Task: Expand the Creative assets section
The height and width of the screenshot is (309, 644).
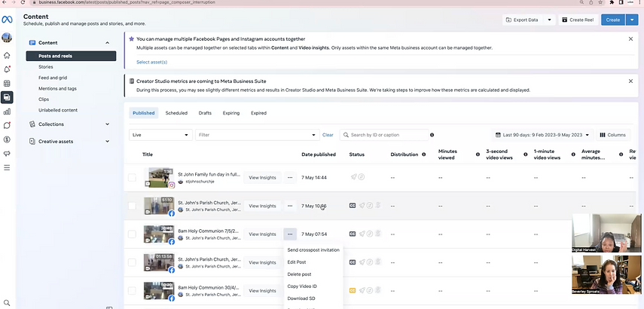Action: click(108, 142)
